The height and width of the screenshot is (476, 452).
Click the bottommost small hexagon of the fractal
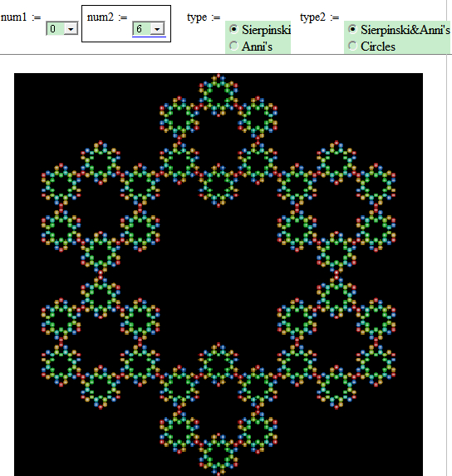219,454
